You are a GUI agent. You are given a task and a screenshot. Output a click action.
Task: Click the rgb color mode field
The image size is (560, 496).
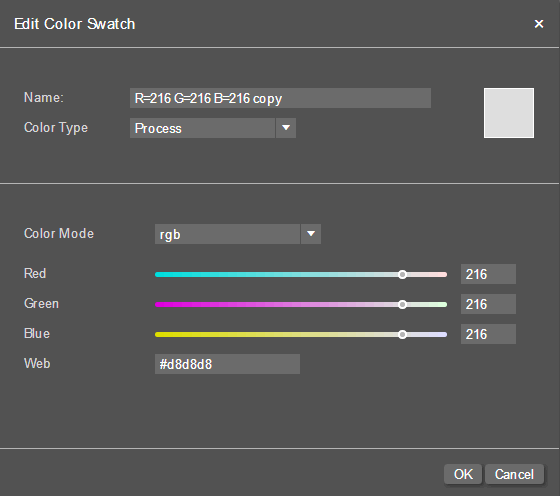[227, 234]
